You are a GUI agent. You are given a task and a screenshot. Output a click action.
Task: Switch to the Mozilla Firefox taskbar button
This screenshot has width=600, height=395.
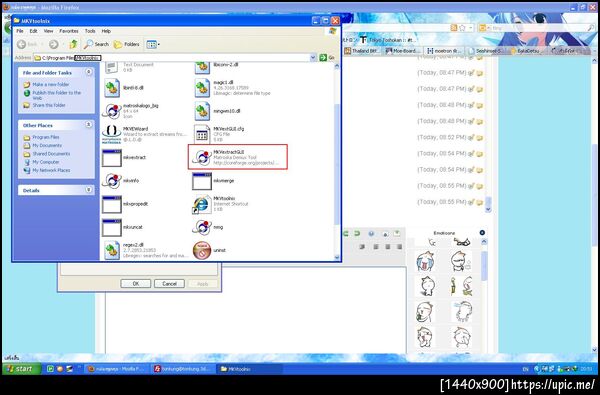116,369
